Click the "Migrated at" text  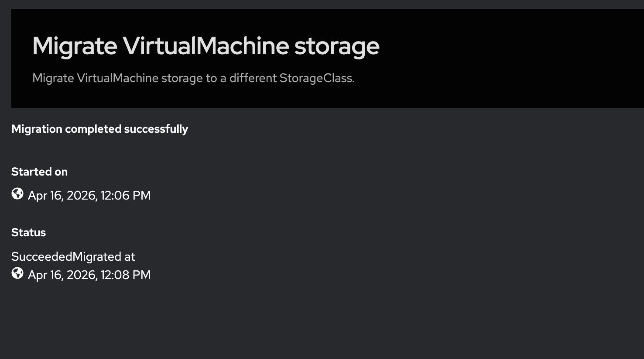coord(104,256)
